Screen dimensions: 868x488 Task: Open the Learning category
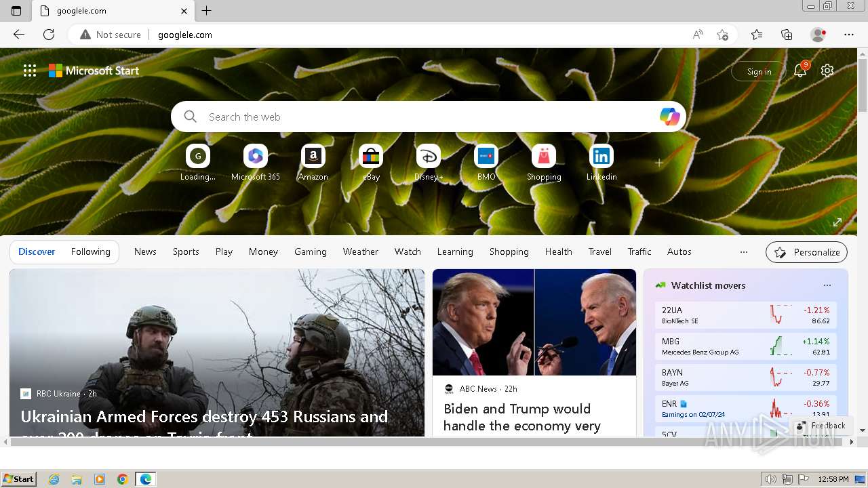click(x=455, y=251)
